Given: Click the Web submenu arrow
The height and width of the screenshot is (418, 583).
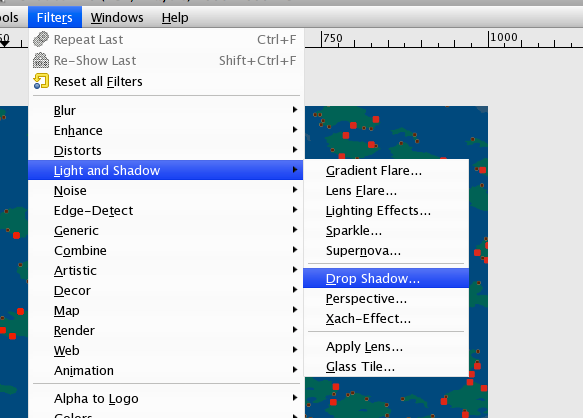Looking at the screenshot, I should 295,350.
